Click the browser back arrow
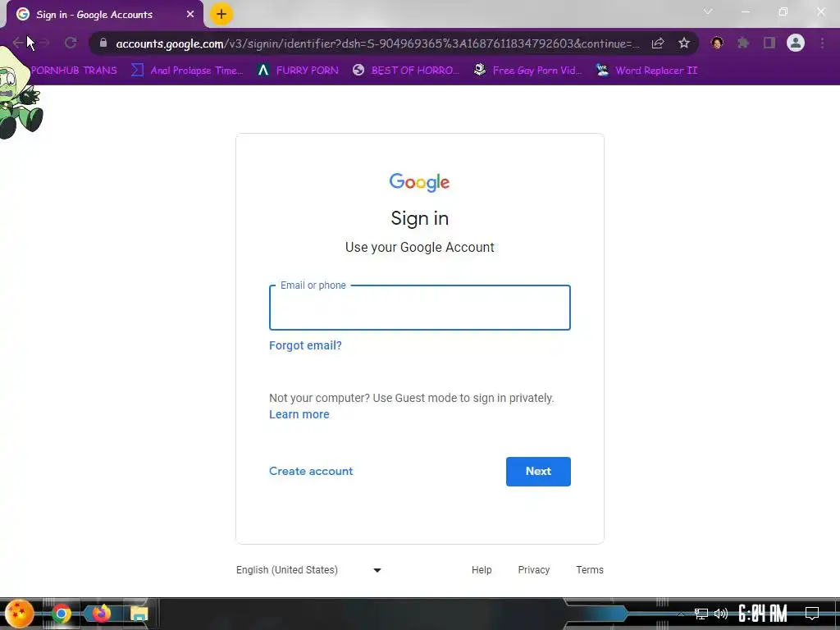The height and width of the screenshot is (630, 840). (18, 43)
